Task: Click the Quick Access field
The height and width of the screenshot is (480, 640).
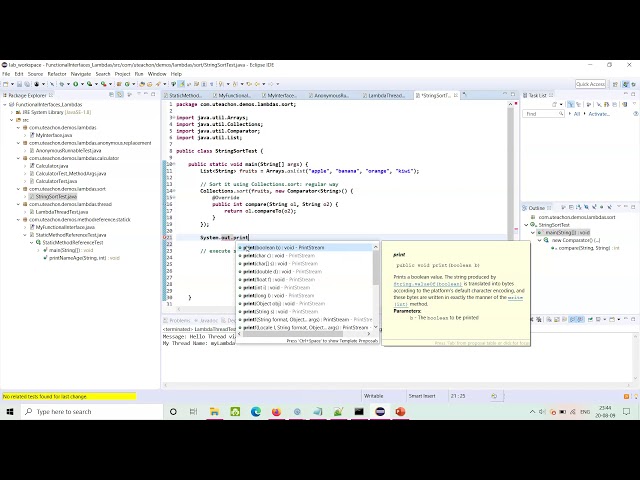Action: 590,84
